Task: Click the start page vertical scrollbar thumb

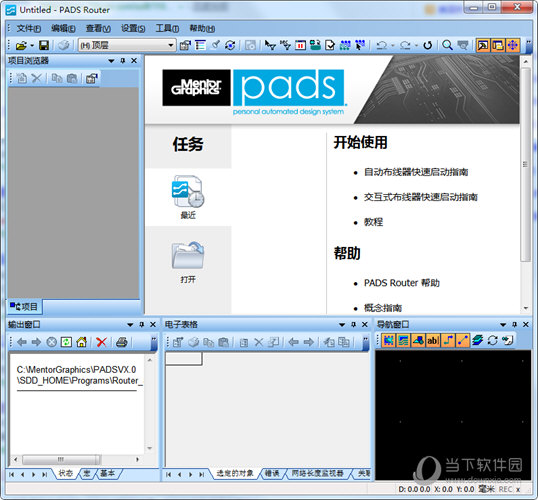Action: click(525, 165)
